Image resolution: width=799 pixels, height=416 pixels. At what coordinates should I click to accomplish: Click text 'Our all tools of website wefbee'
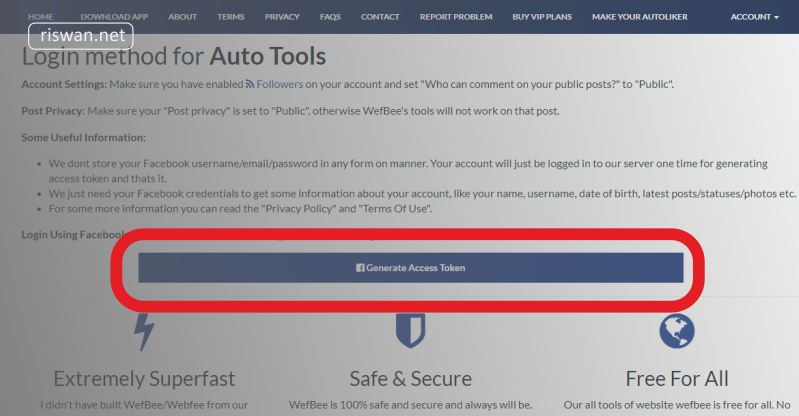tap(677, 405)
